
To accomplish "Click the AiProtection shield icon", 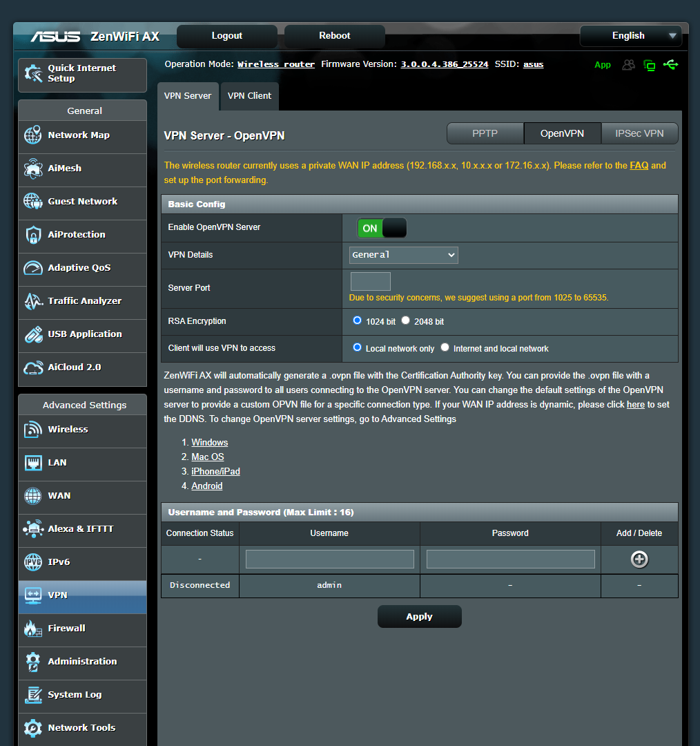I will click(x=33, y=235).
